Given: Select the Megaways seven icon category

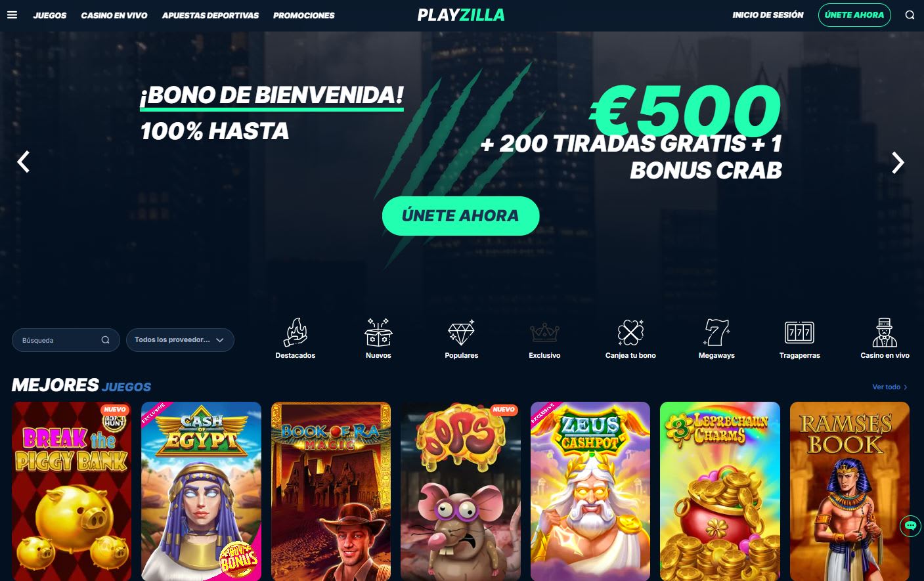Looking at the screenshot, I should coord(716,332).
